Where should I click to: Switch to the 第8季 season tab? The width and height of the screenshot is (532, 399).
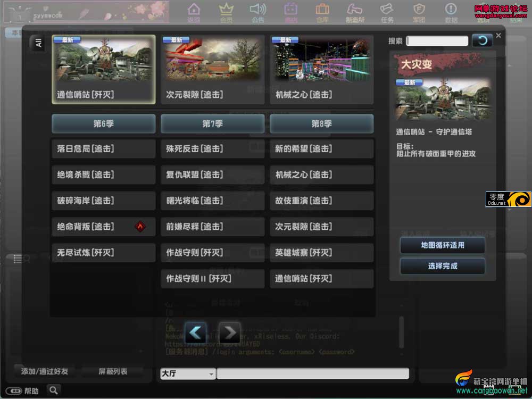click(322, 123)
